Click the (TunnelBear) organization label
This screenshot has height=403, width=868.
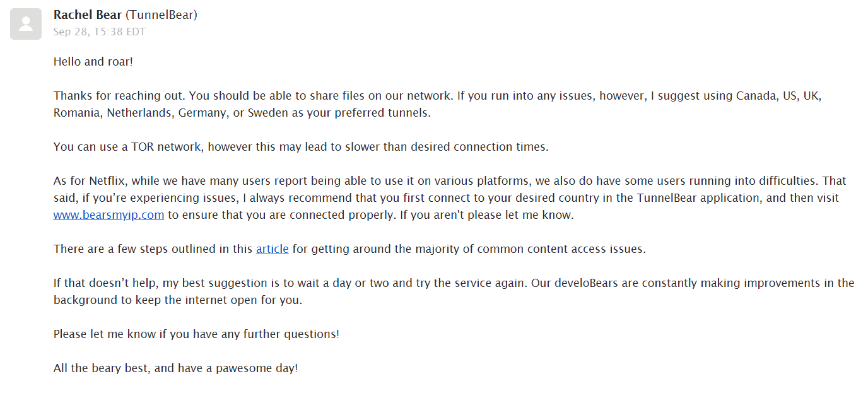161,15
